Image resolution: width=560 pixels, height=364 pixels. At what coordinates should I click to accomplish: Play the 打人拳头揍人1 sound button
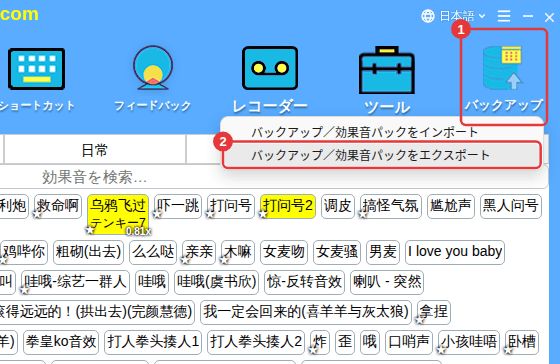click(x=153, y=342)
